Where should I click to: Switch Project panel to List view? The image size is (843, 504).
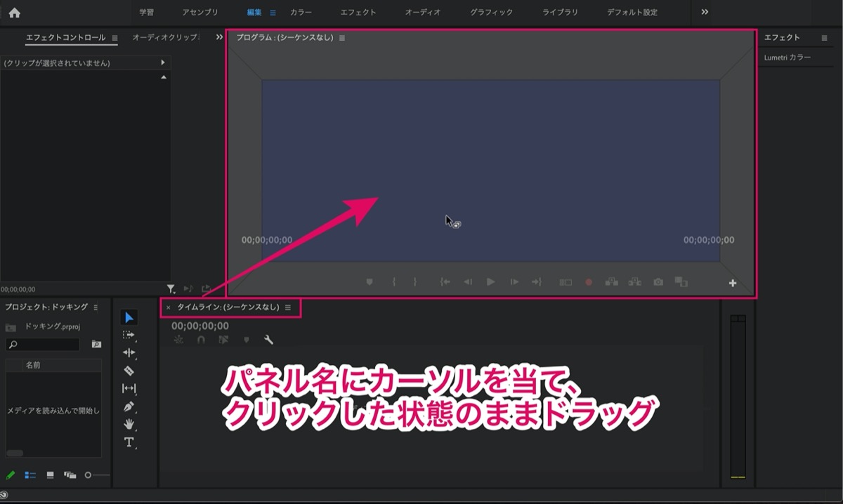[30, 475]
